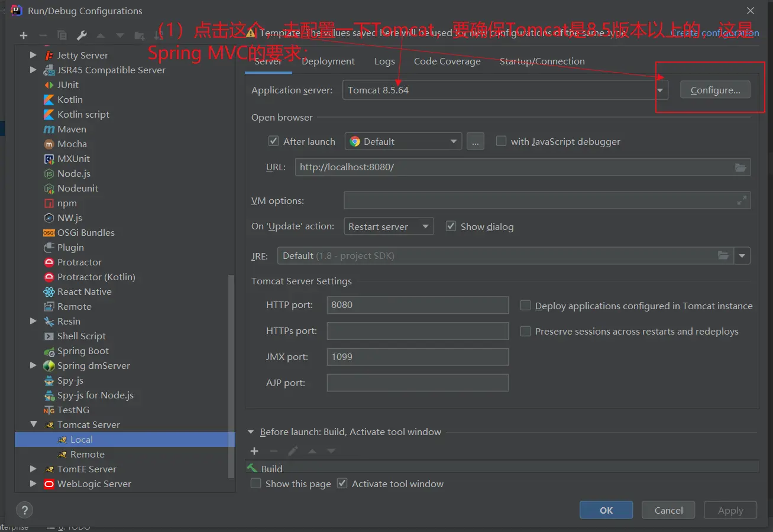773x532 pixels.
Task: Add a before launch task
Action: [x=254, y=451]
